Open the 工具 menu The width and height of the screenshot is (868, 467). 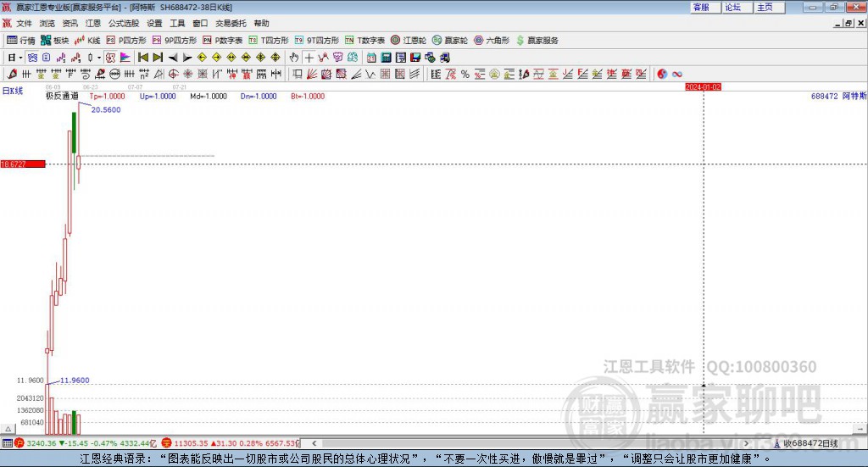tap(177, 23)
